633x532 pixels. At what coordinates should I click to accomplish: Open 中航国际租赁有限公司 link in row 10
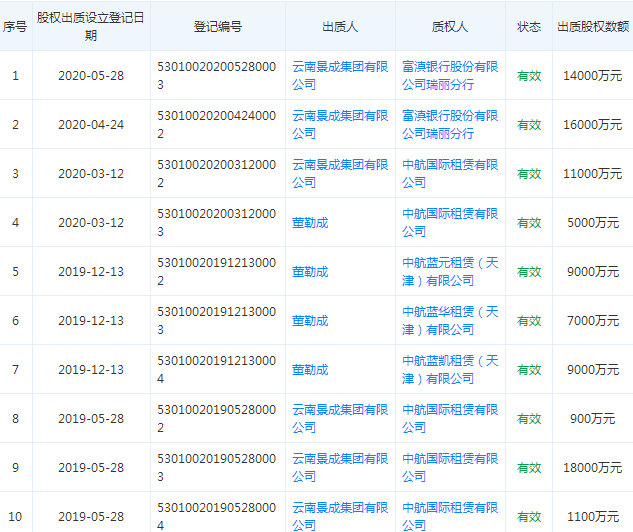tap(450, 516)
